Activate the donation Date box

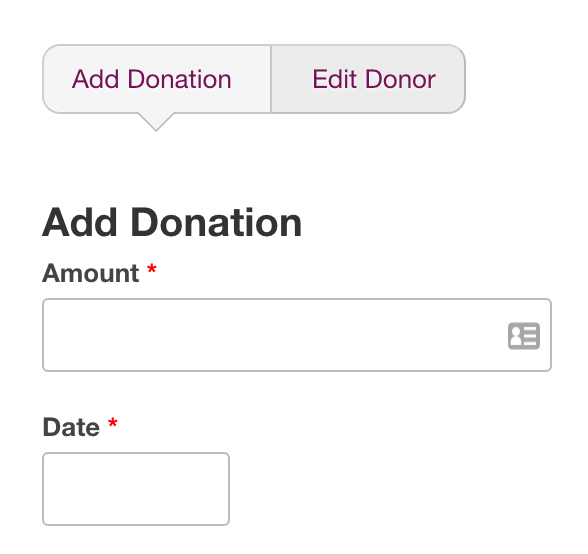click(x=136, y=489)
